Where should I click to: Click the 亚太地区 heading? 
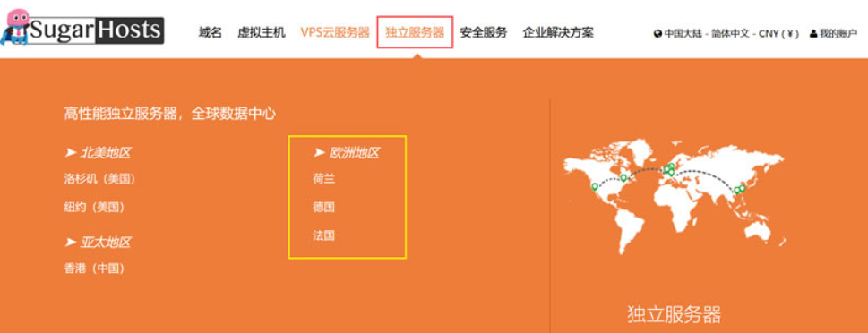point(98,242)
